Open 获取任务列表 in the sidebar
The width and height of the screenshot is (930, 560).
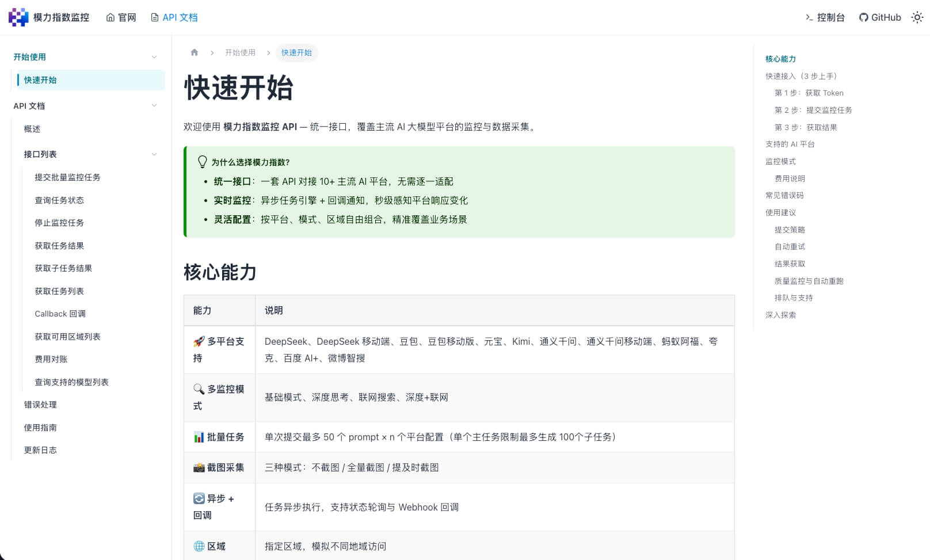pos(59,291)
